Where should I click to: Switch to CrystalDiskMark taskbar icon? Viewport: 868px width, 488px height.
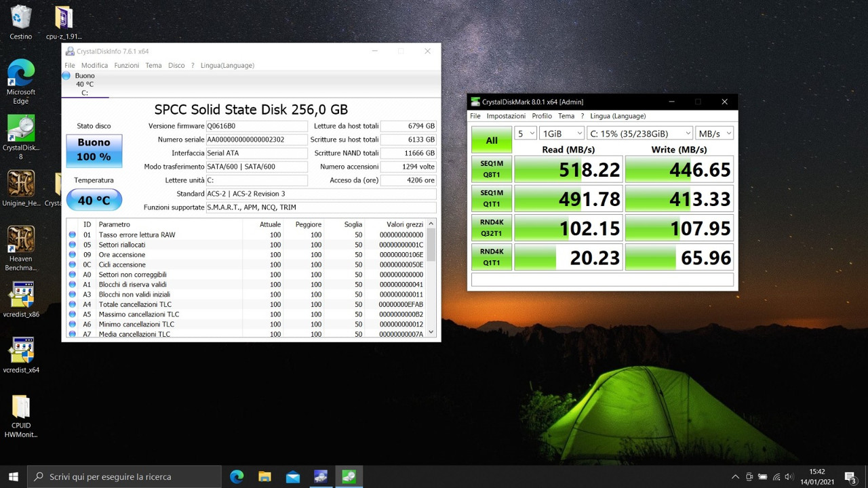pyautogui.click(x=349, y=476)
